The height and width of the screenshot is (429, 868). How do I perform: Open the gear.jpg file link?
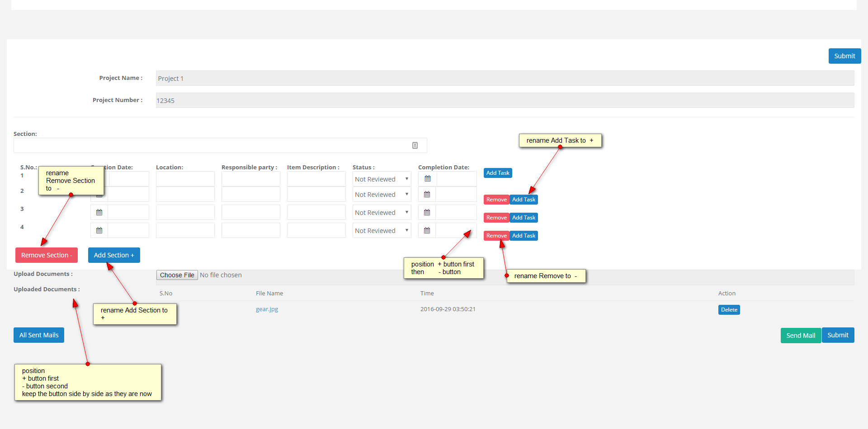(267, 309)
